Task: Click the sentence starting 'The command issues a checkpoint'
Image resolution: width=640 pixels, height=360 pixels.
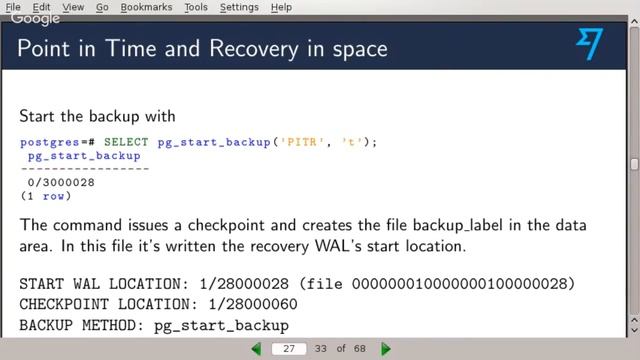Action: point(303,236)
